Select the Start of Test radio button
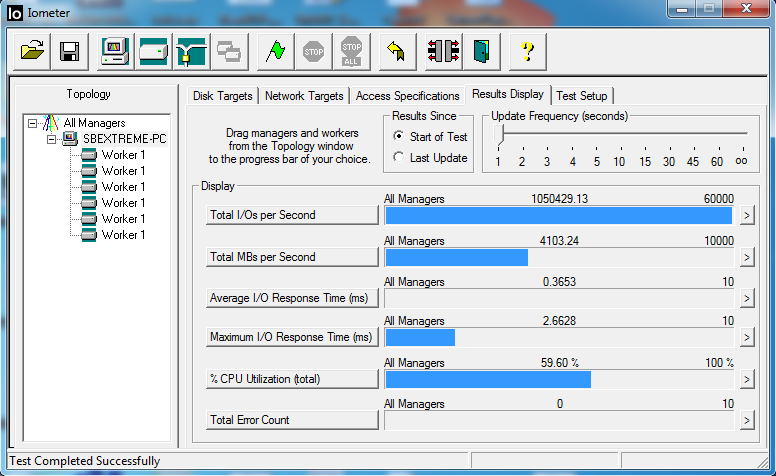 [x=399, y=137]
